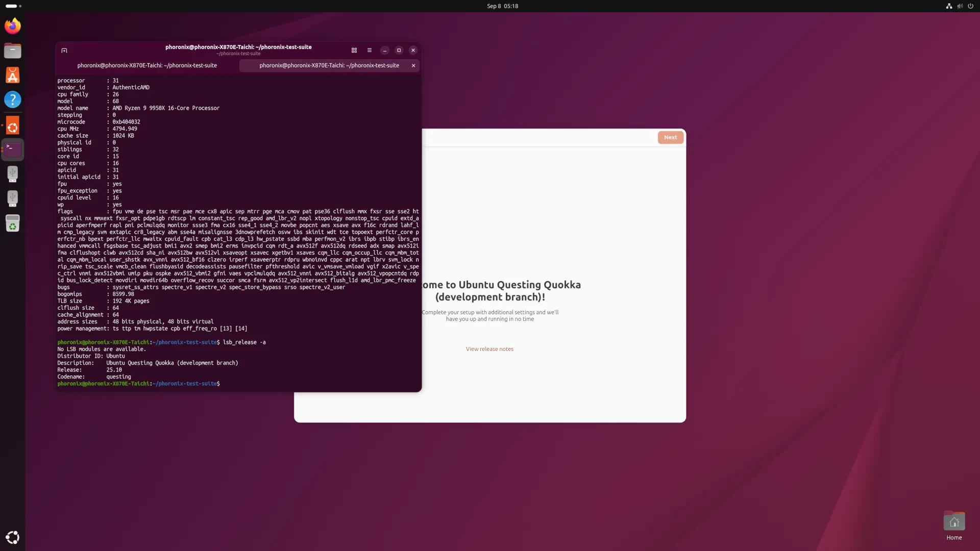Click Next in welcome setup window

(x=670, y=137)
